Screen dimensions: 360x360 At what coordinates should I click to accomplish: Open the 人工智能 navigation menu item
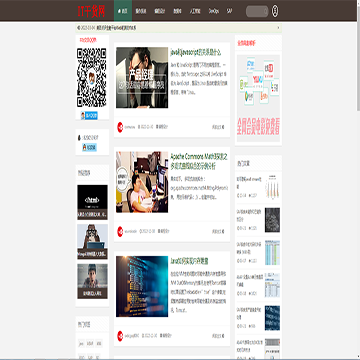(x=195, y=11)
